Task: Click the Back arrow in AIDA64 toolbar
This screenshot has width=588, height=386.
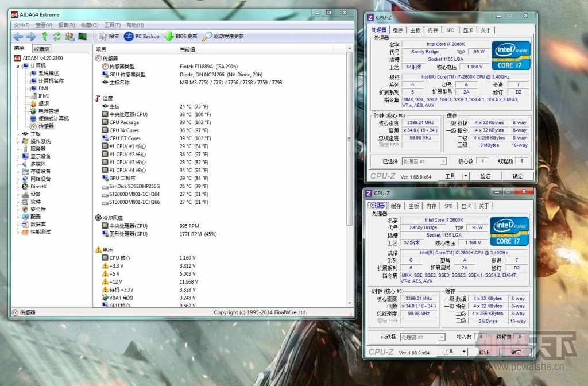Action: [x=18, y=36]
